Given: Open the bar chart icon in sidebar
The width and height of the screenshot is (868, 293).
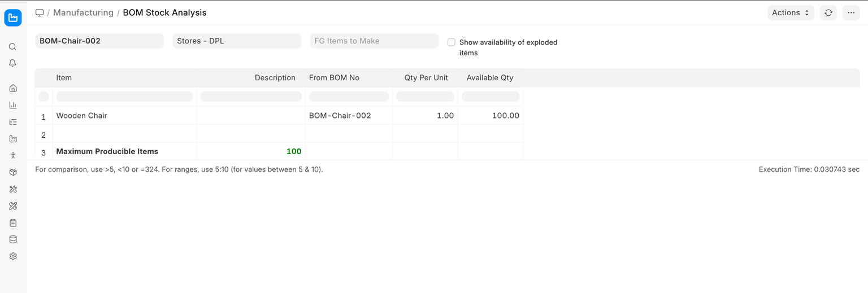Looking at the screenshot, I should [13, 105].
